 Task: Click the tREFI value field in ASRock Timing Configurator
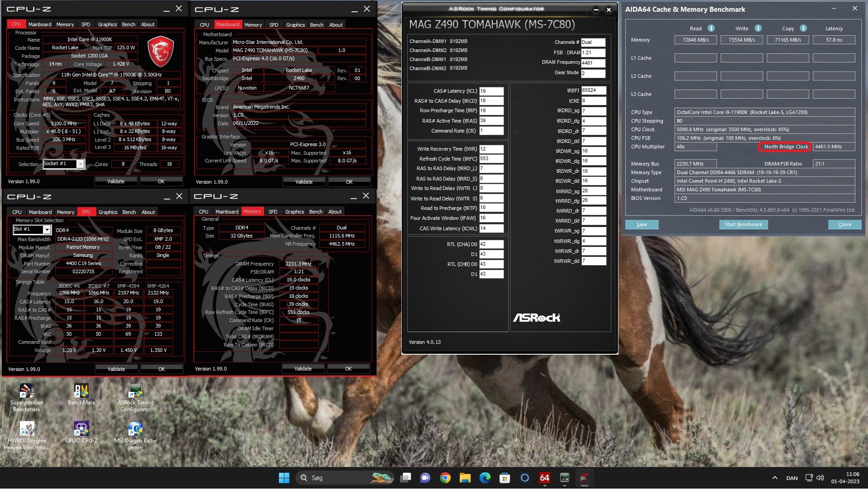point(594,90)
